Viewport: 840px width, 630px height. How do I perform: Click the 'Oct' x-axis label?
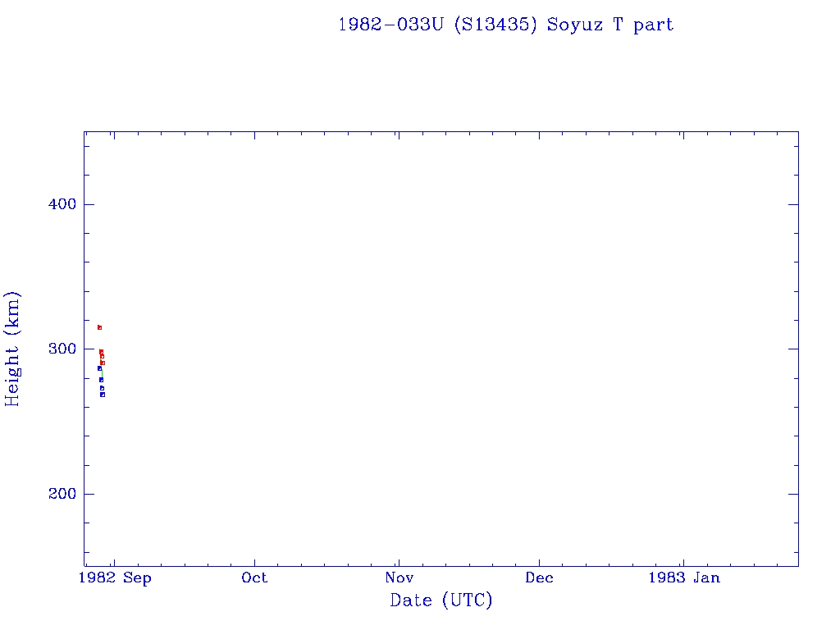coord(255,577)
